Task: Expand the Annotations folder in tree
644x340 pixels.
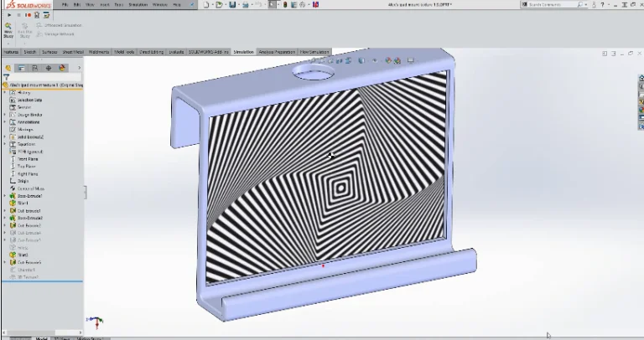Action: pyautogui.click(x=4, y=121)
